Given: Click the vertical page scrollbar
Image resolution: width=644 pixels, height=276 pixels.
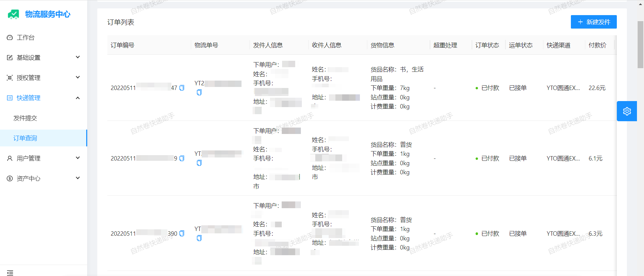Looking at the screenshot, I should [x=640, y=45].
